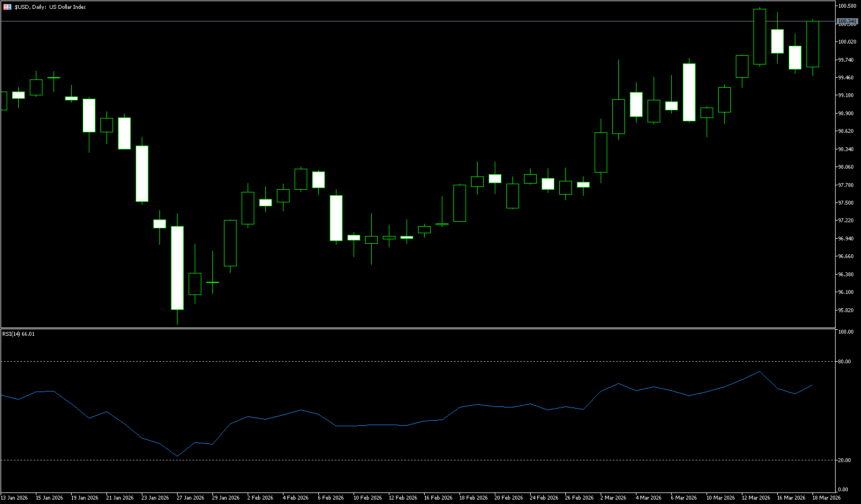Screen dimensions: 861x504
Task: Click the 16 Feb 2026 date label
Action: coord(438,497)
